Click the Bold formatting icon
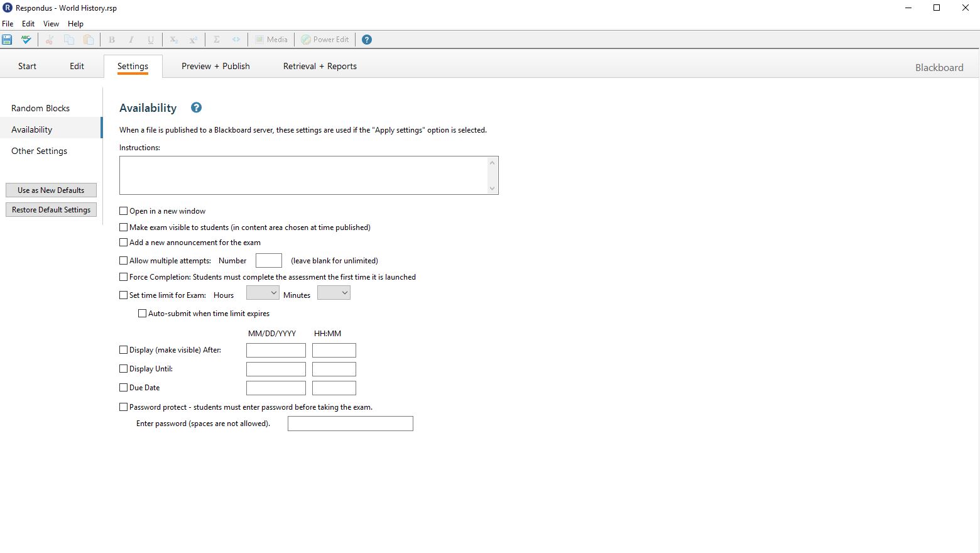Viewport: 980px width, 553px height. coord(112,40)
